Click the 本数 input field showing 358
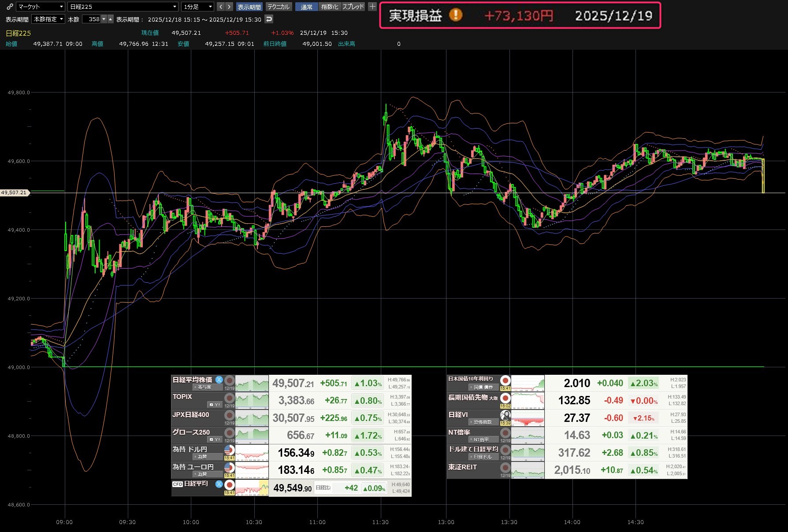This screenshot has height=532, width=788. pyautogui.click(x=92, y=19)
